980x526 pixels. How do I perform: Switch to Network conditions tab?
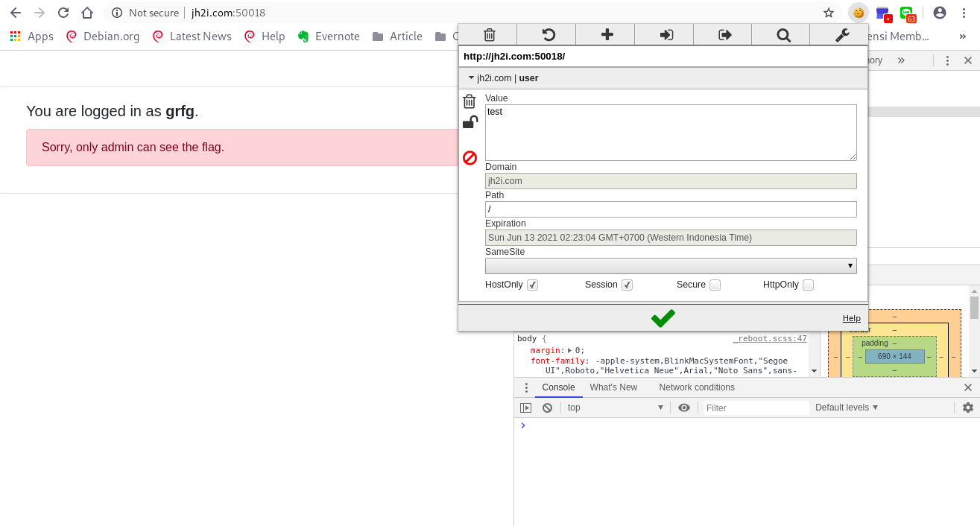(696, 387)
